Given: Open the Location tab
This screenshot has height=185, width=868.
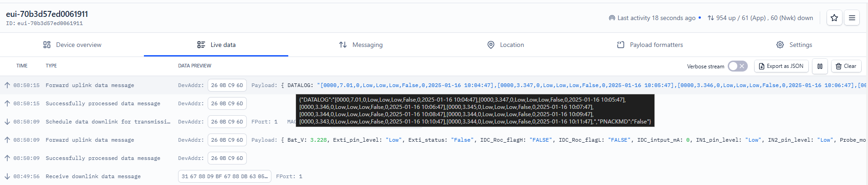Looking at the screenshot, I should click(505, 45).
